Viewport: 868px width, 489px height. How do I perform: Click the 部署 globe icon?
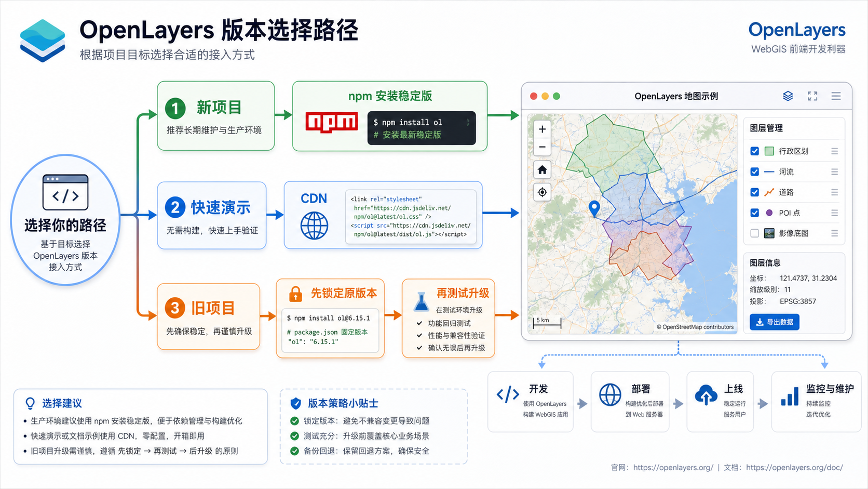(x=610, y=394)
